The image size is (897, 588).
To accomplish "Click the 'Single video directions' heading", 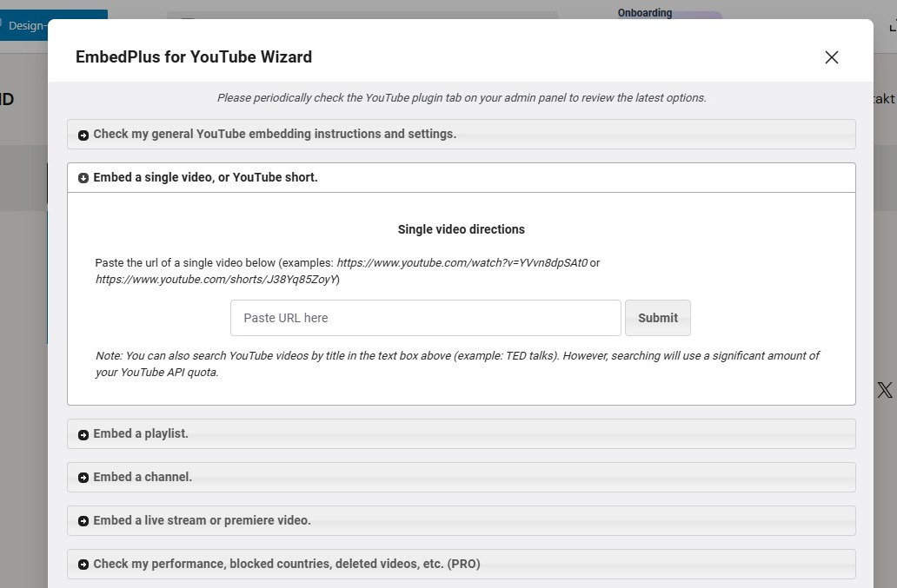I will pyautogui.click(x=461, y=229).
